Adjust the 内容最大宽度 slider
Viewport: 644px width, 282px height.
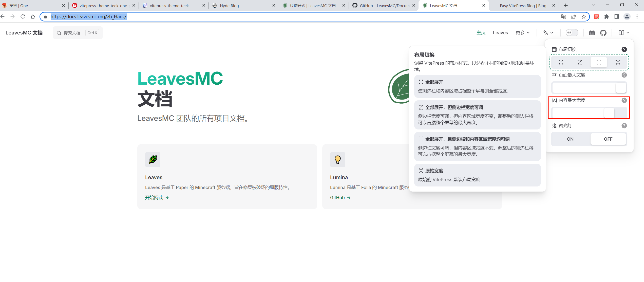click(589, 113)
